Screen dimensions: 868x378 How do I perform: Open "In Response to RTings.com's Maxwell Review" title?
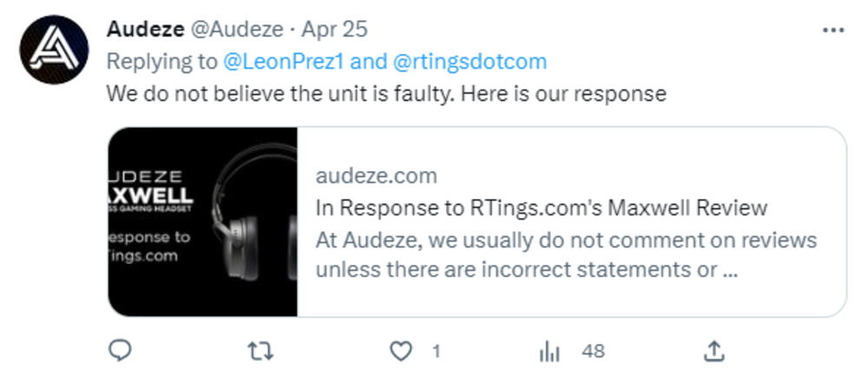[541, 208]
